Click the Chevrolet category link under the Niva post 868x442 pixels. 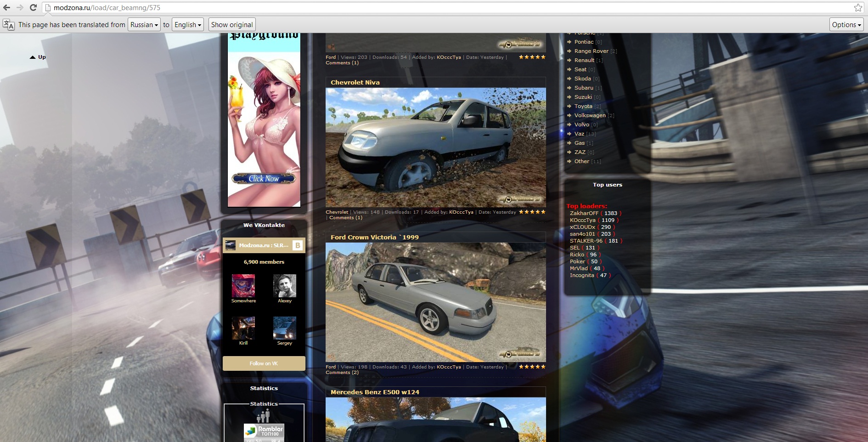[337, 212]
